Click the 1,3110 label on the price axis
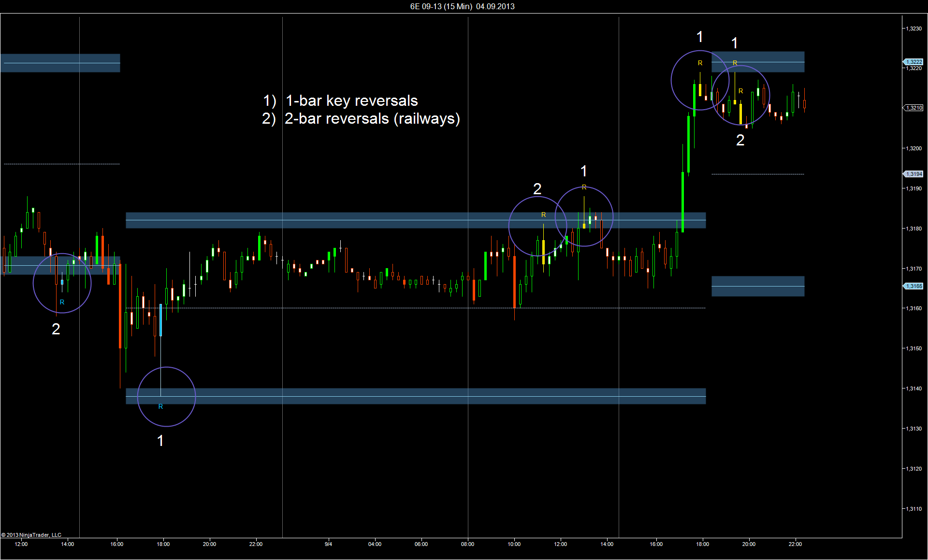 tap(913, 509)
